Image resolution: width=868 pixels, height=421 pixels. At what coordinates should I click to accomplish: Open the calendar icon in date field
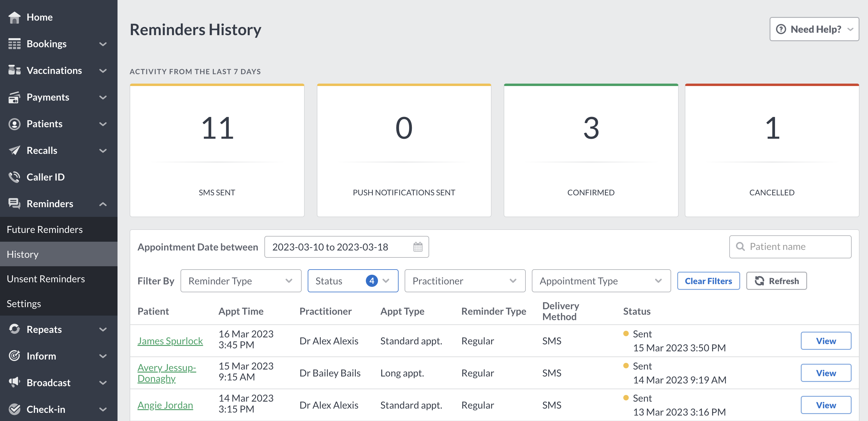(x=418, y=247)
